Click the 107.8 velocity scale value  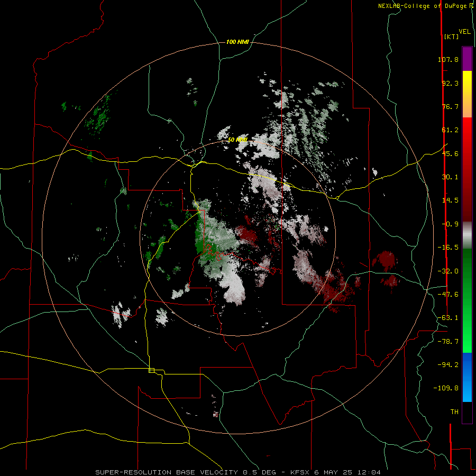tap(448, 59)
